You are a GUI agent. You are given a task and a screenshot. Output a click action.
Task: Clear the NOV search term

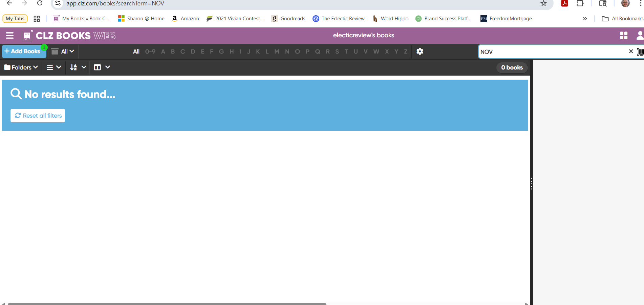pyautogui.click(x=631, y=52)
